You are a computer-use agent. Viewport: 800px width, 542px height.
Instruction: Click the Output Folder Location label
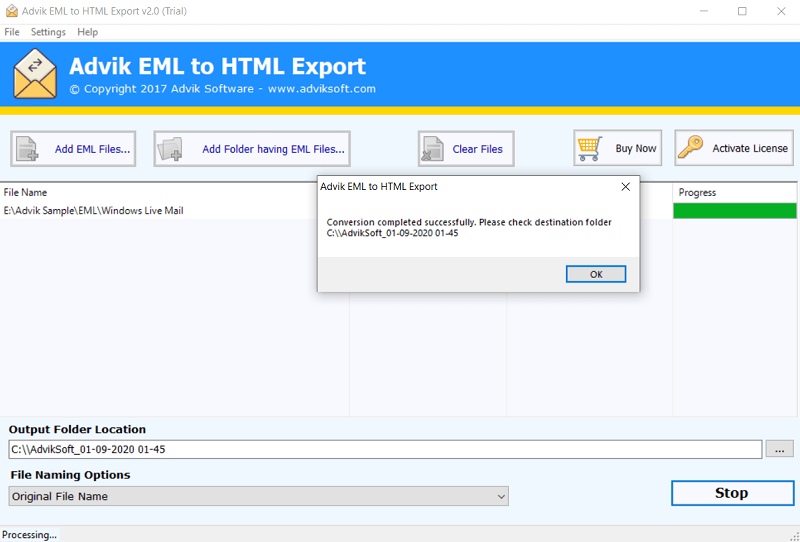[x=78, y=429]
